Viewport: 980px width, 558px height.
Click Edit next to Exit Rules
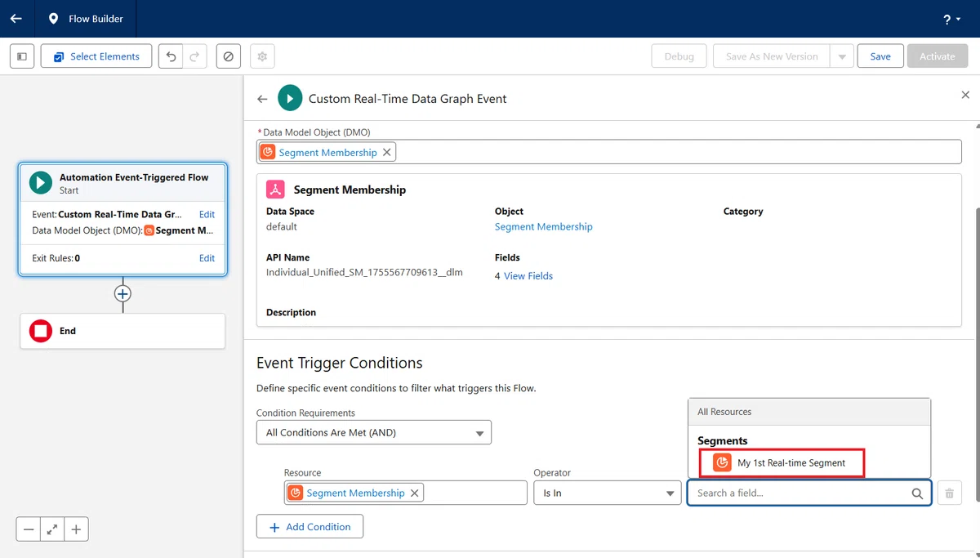coord(207,257)
